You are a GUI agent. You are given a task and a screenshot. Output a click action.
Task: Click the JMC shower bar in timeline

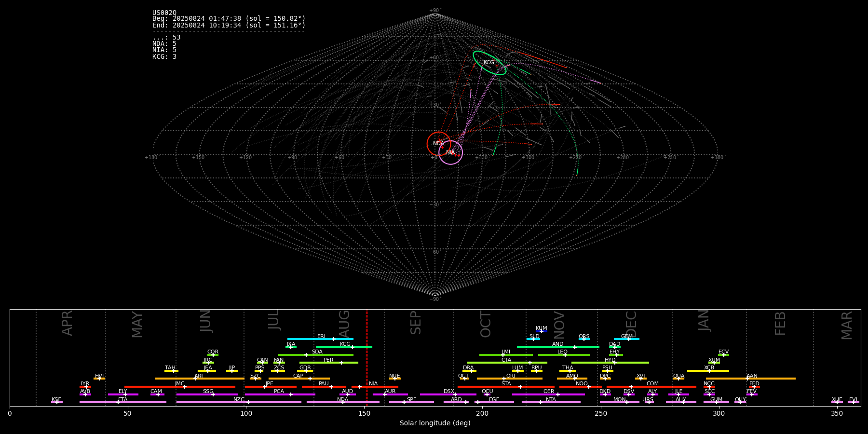[x=180, y=387]
